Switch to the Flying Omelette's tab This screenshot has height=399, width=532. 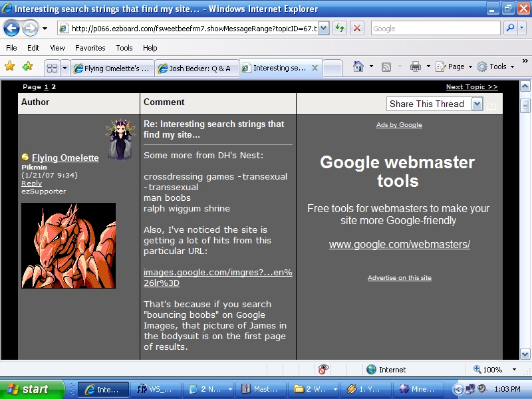coord(112,68)
